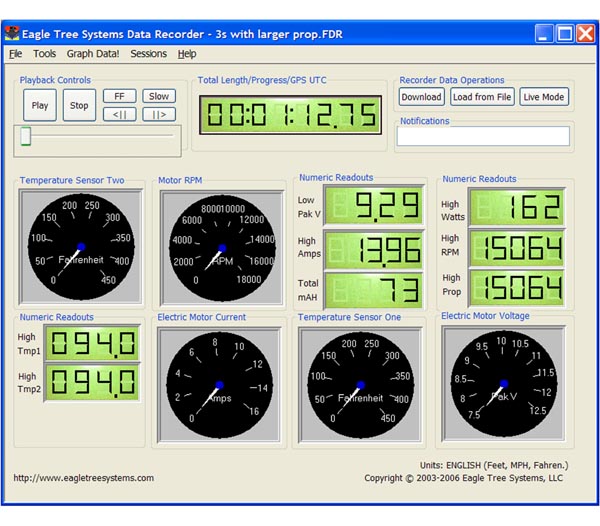Click the playback position slider thumb

[26, 136]
